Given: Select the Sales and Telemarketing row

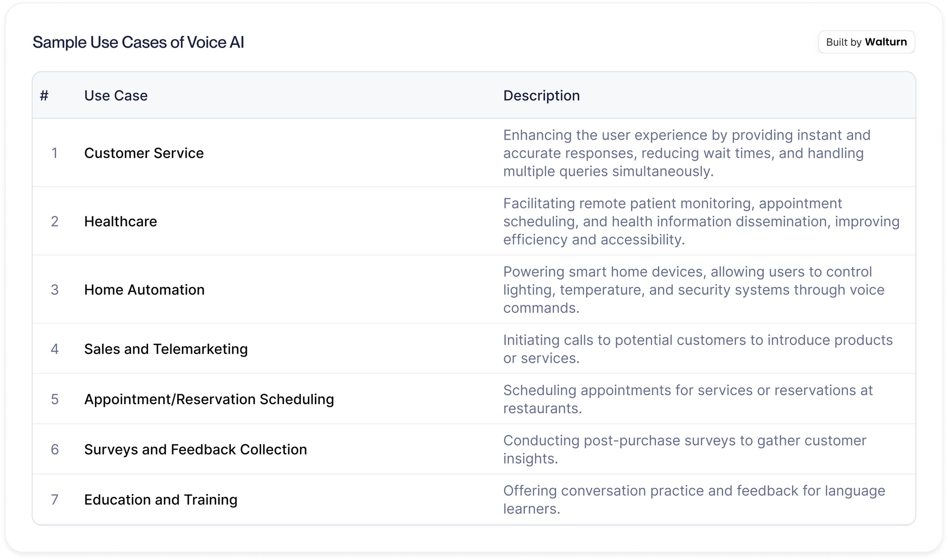Looking at the screenshot, I should coord(166,348).
